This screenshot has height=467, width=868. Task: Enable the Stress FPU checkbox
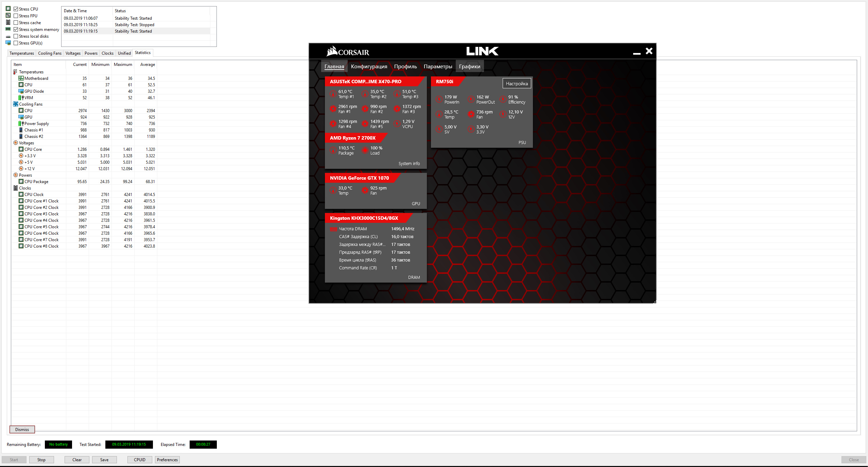16,16
